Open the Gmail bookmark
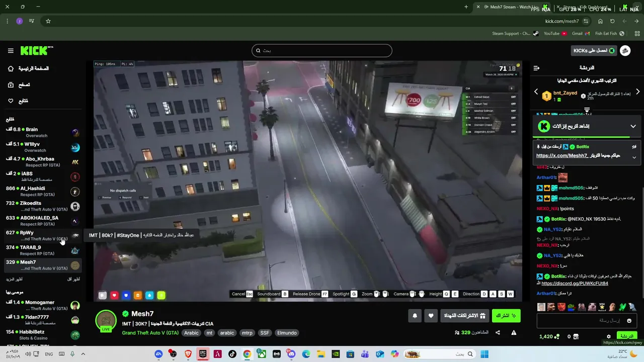 pos(581,34)
